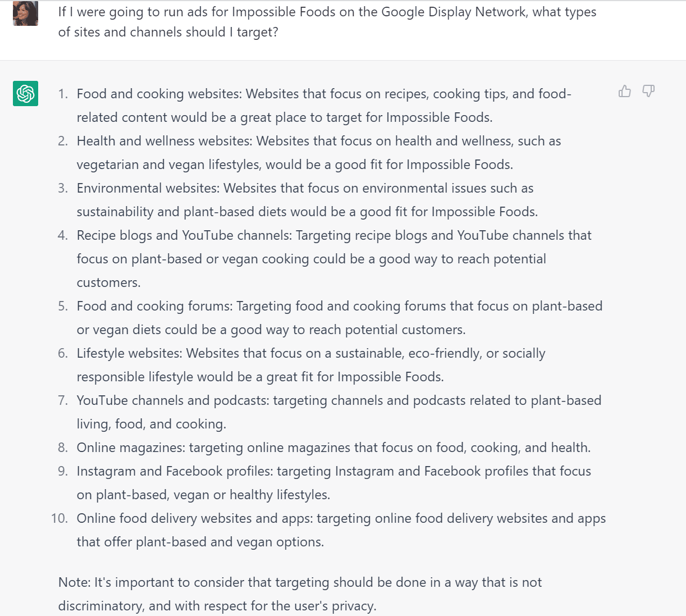Click "Recipe blogs and YouTube channels" item
Image resolution: width=686 pixels, height=616 pixels.
tap(333, 258)
